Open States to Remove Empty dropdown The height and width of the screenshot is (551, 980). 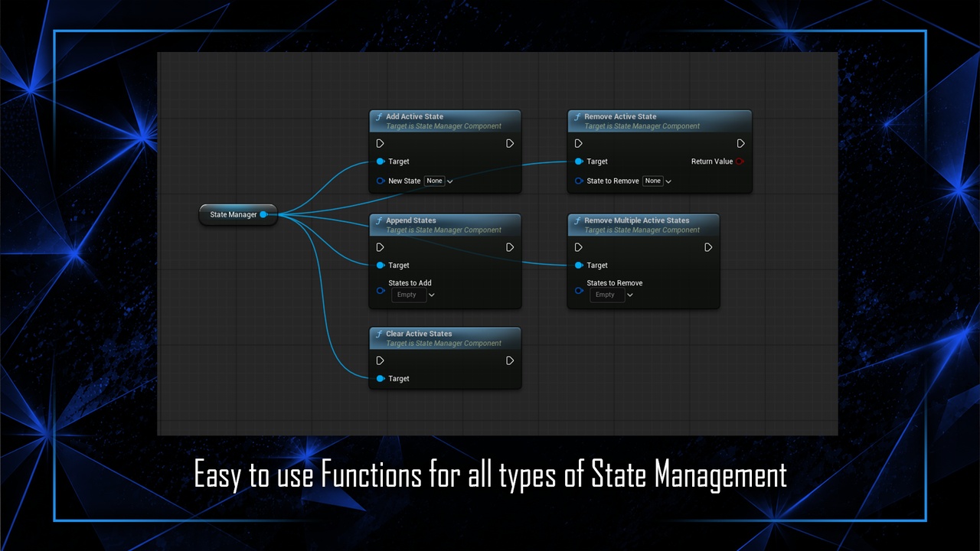(x=612, y=295)
